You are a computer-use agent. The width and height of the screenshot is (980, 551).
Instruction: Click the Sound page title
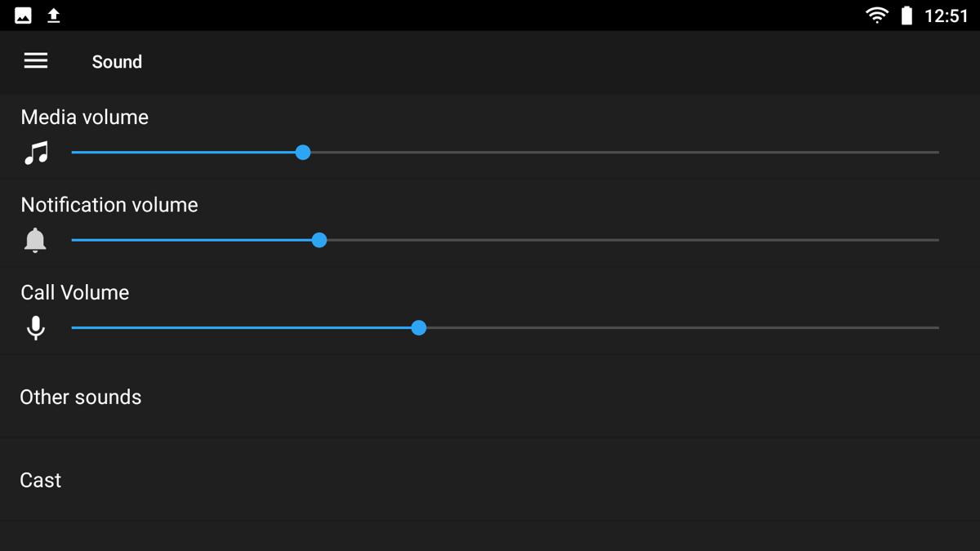tap(117, 62)
